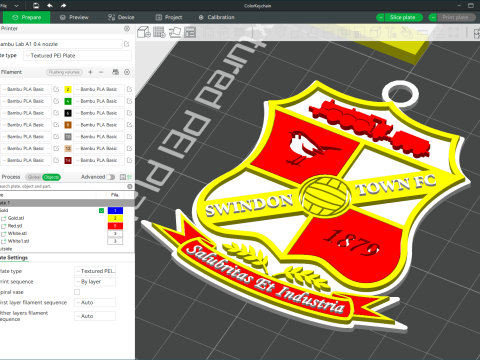This screenshot has height=360, width=480.
Task: Toggle the Advanced mode switch
Action: (x=111, y=177)
